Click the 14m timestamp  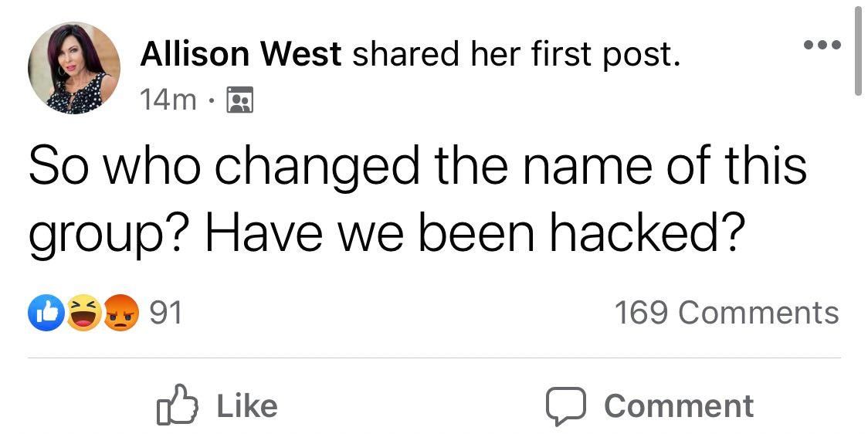tap(168, 100)
